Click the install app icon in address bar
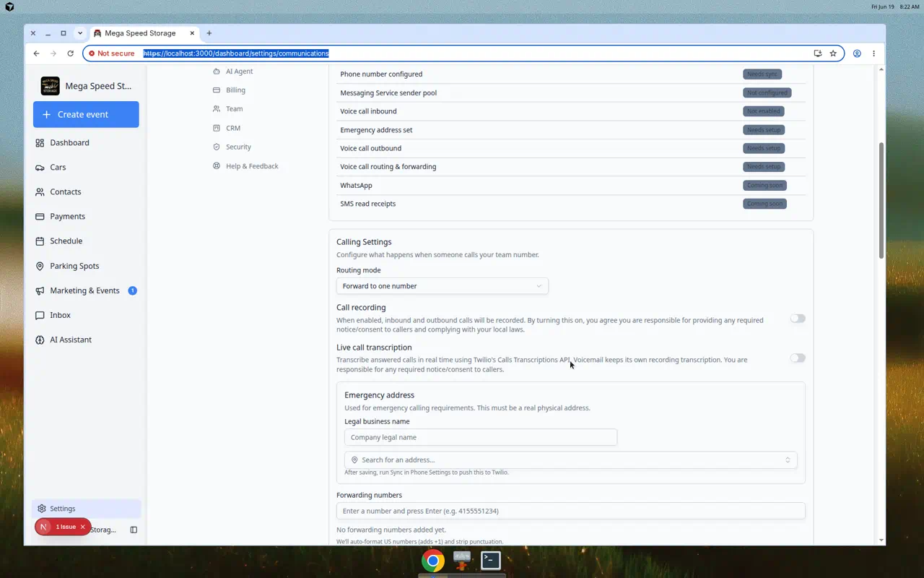924x578 pixels. (x=818, y=53)
